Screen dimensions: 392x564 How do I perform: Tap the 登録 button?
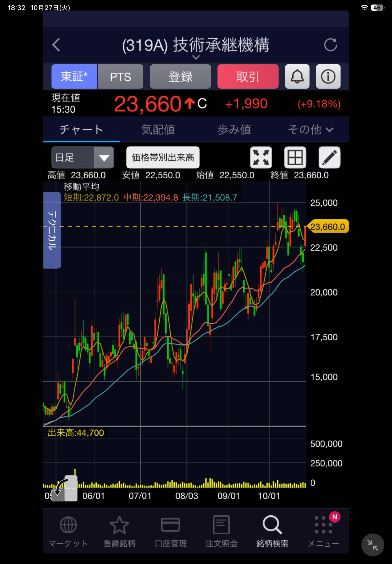pyautogui.click(x=180, y=76)
